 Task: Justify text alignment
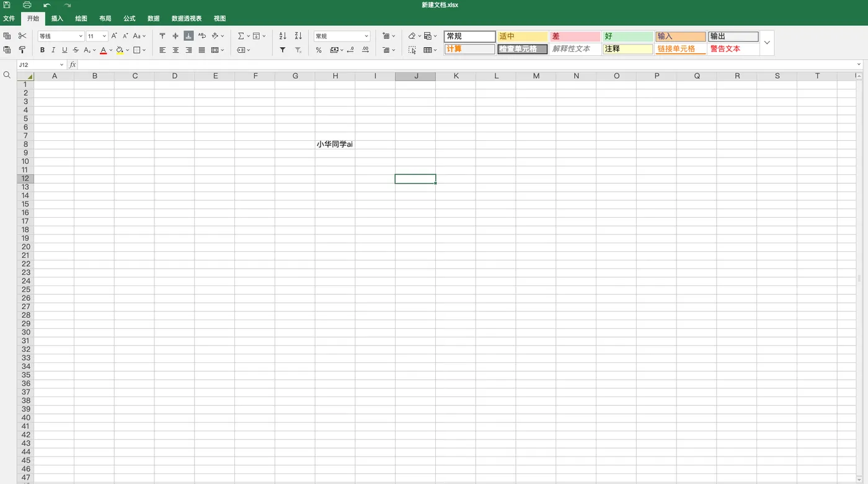pos(201,50)
